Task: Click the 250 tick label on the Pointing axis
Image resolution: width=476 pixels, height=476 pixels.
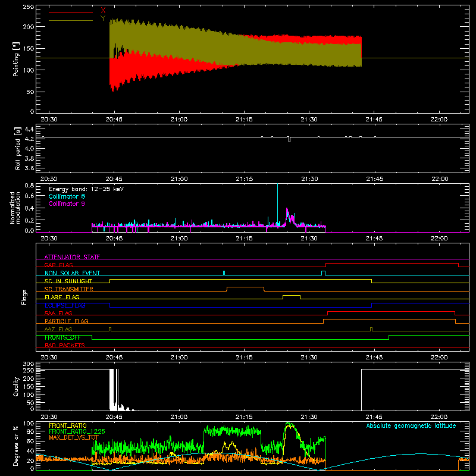Action: click(28, 7)
